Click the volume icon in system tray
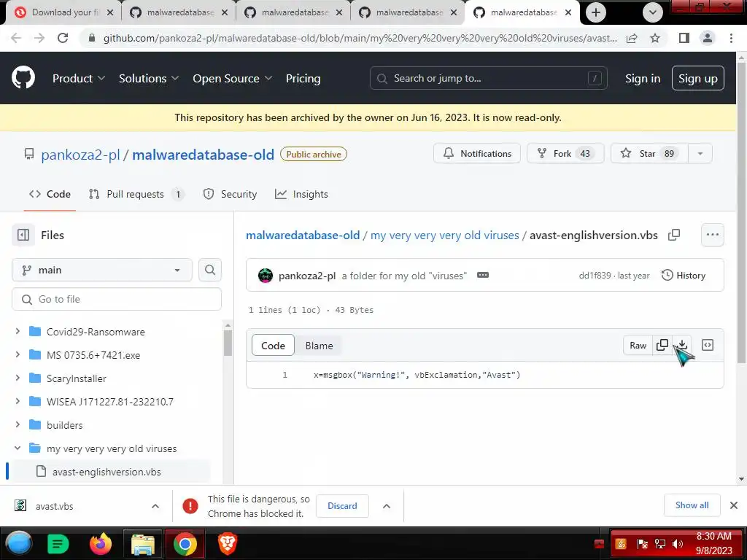This screenshot has height=560, width=747. 677,544
